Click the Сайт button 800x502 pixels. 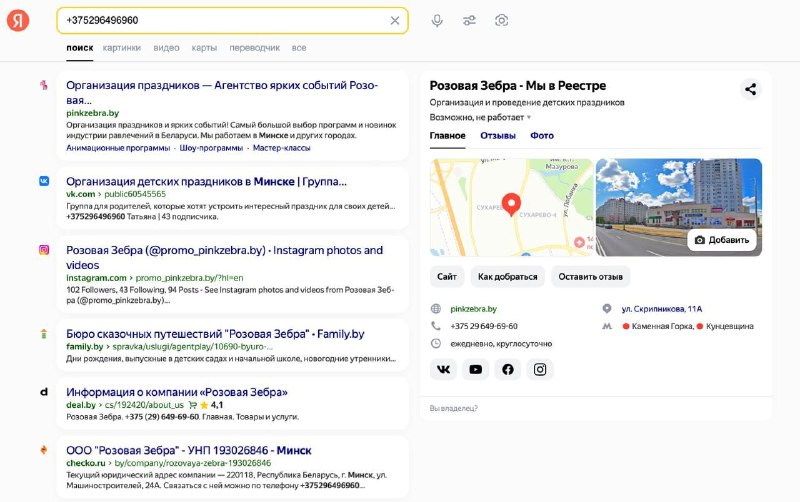pyautogui.click(x=447, y=277)
